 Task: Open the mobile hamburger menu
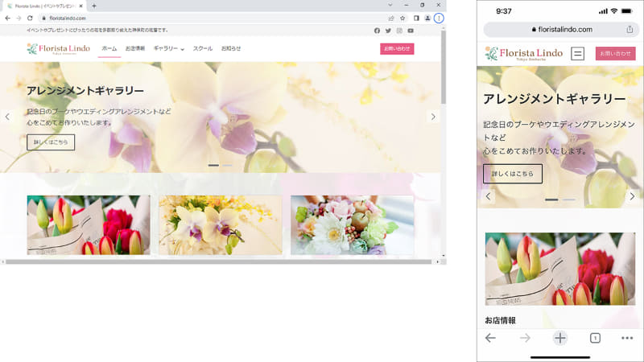click(577, 53)
